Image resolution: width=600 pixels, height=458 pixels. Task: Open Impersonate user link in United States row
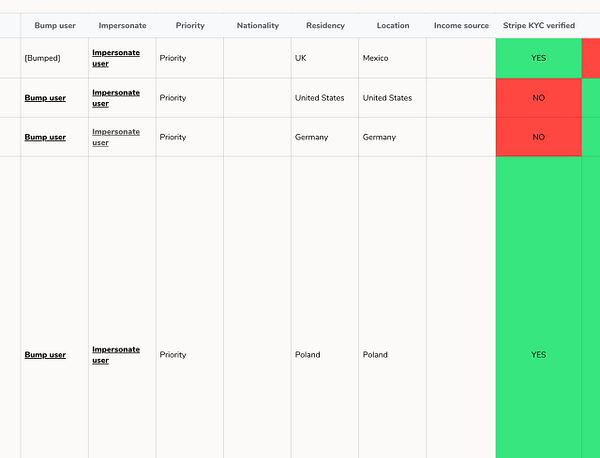(116, 98)
